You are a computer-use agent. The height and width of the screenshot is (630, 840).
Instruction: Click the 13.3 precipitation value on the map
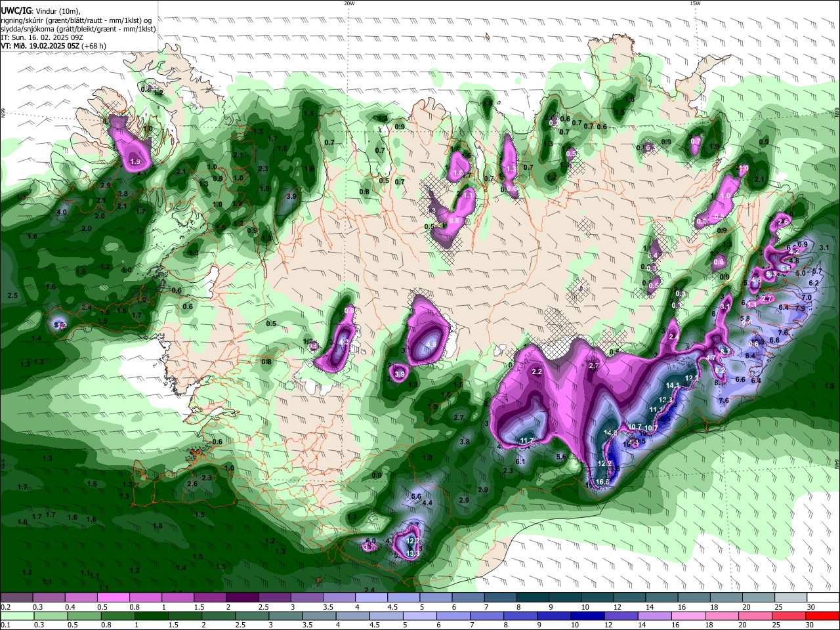[413, 554]
